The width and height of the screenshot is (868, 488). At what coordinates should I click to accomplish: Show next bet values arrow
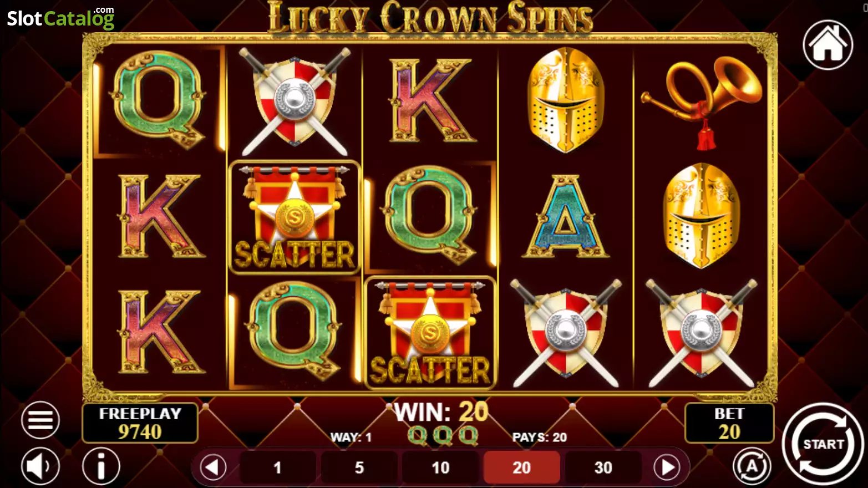click(667, 467)
